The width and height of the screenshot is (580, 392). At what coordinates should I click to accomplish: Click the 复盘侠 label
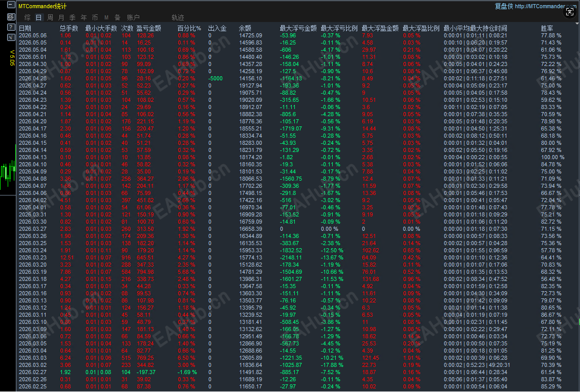[504, 6]
